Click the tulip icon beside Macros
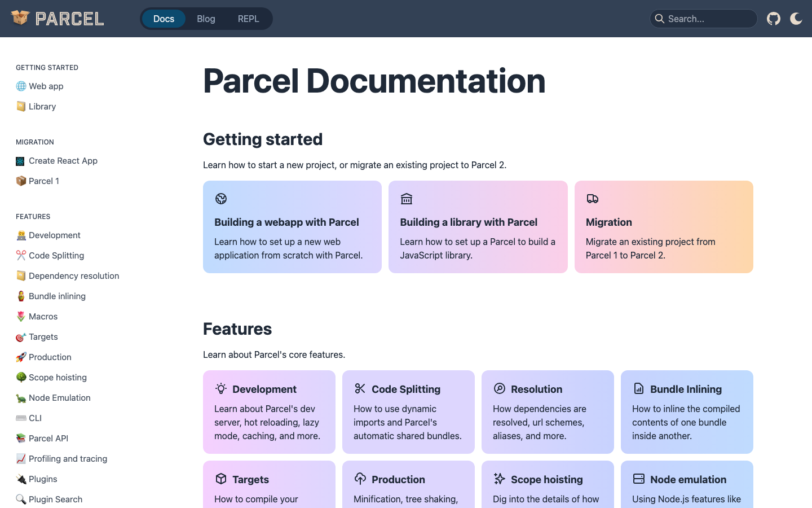The height and width of the screenshot is (508, 812). [x=21, y=316]
